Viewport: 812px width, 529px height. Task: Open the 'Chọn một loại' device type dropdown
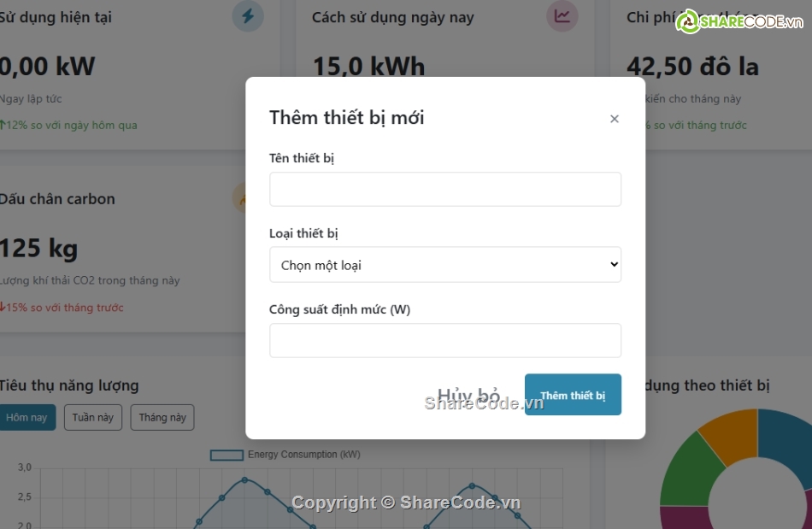(x=444, y=265)
